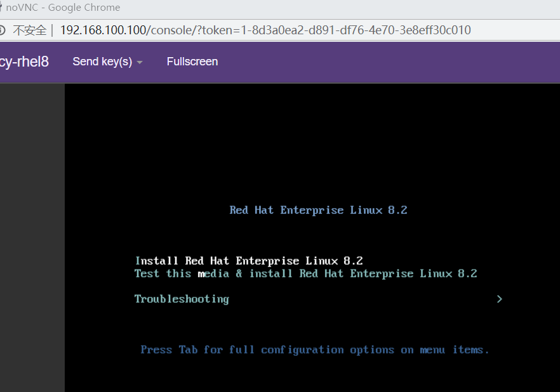Open the Send key(s) dropdown
The width and height of the screenshot is (560, 392).
(107, 62)
